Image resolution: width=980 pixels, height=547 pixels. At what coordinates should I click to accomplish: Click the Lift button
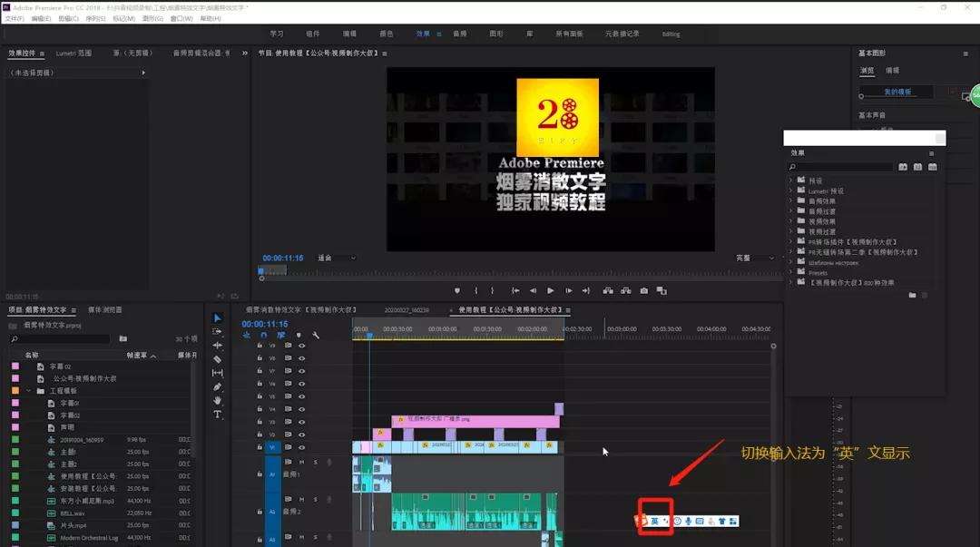(x=608, y=290)
